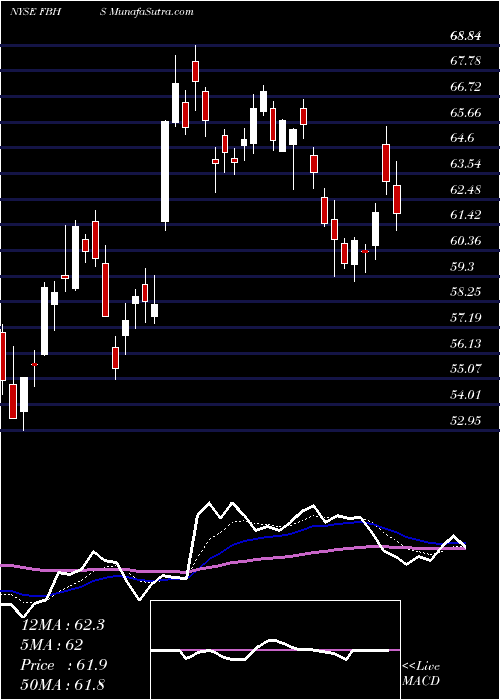500x700 pixels.
Task: Select the 67.78 price axis label
Action: tap(466, 61)
